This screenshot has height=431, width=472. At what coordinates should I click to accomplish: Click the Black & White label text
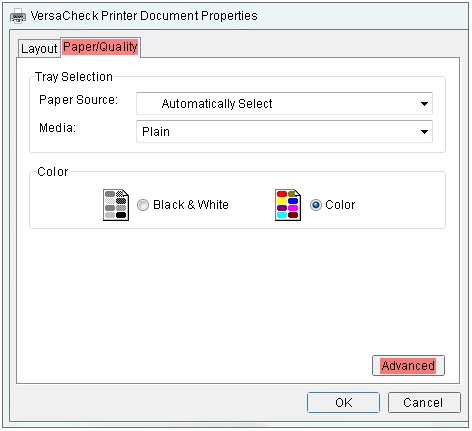click(x=191, y=205)
